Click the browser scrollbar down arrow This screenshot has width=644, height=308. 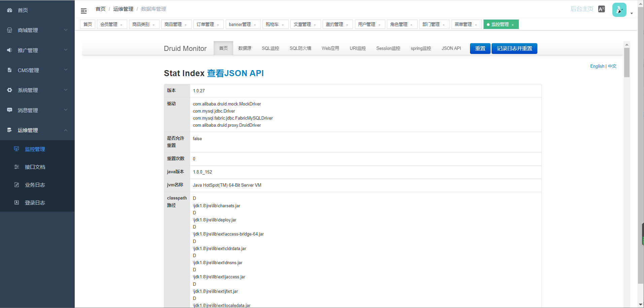(641, 305)
